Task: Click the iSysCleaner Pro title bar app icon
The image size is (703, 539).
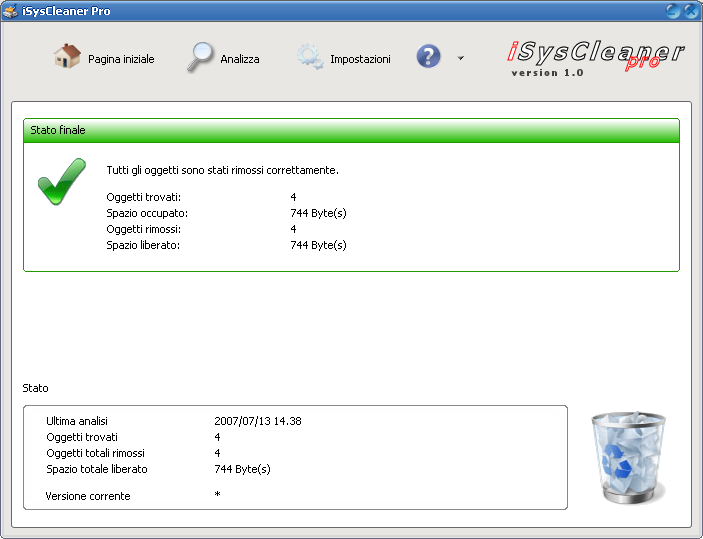Action: click(x=10, y=11)
